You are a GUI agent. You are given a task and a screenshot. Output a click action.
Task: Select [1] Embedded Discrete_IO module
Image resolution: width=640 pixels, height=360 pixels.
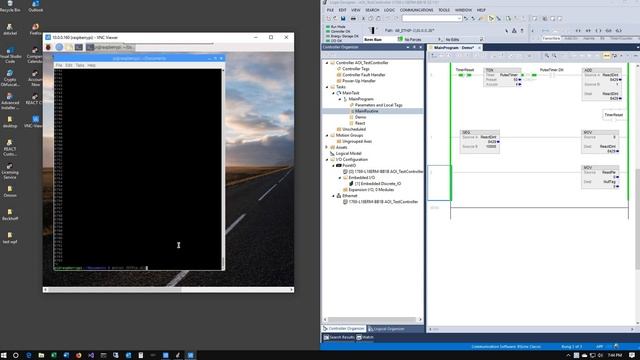click(x=378, y=184)
